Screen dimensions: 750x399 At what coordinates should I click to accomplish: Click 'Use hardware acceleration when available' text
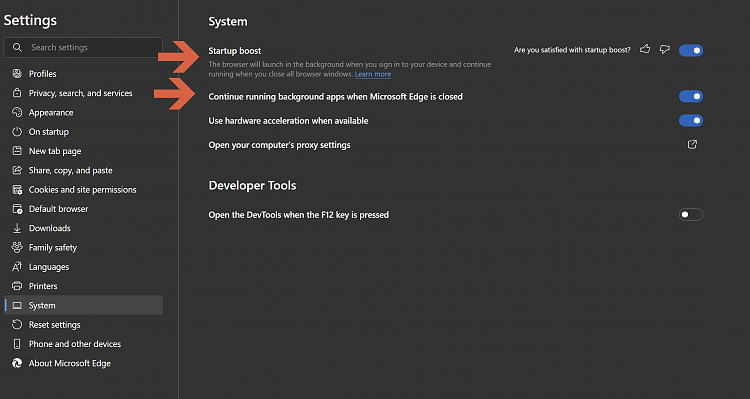coord(288,121)
